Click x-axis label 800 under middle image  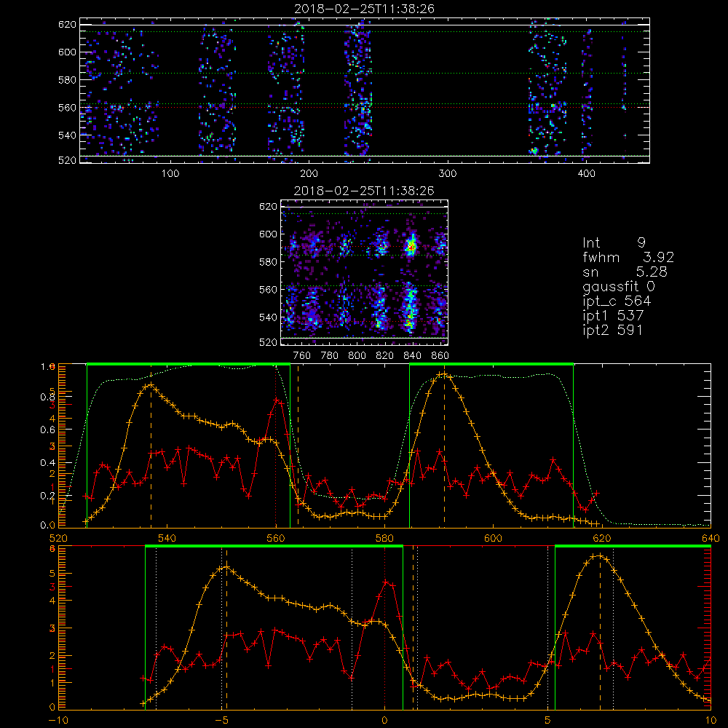(x=357, y=356)
